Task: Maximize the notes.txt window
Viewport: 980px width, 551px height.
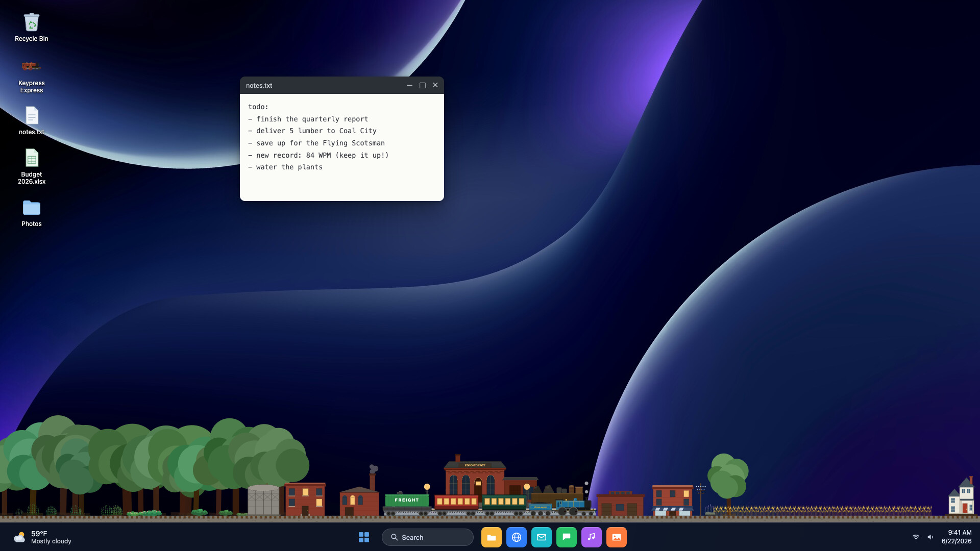Action: [x=423, y=85]
